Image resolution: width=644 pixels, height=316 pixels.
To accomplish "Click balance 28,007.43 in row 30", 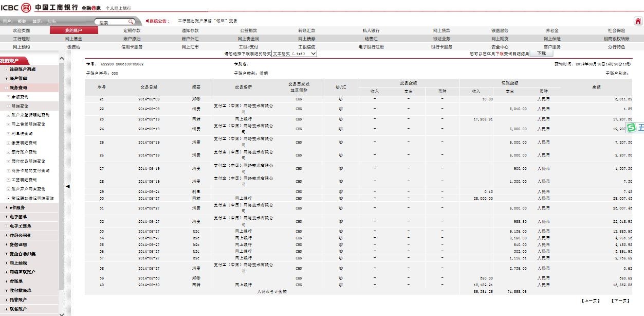I will click(x=623, y=198).
